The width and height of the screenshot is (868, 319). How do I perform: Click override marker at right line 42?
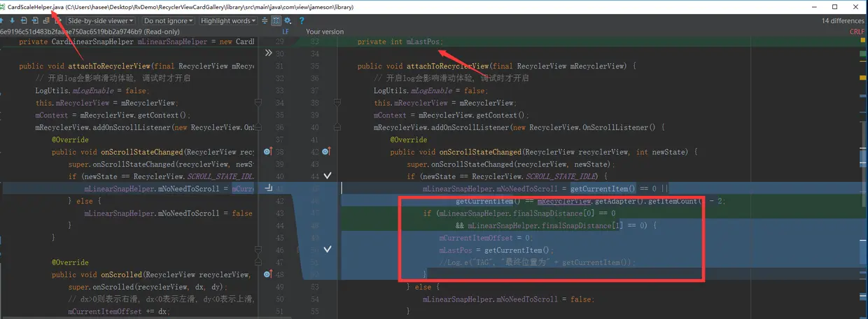[x=327, y=152]
